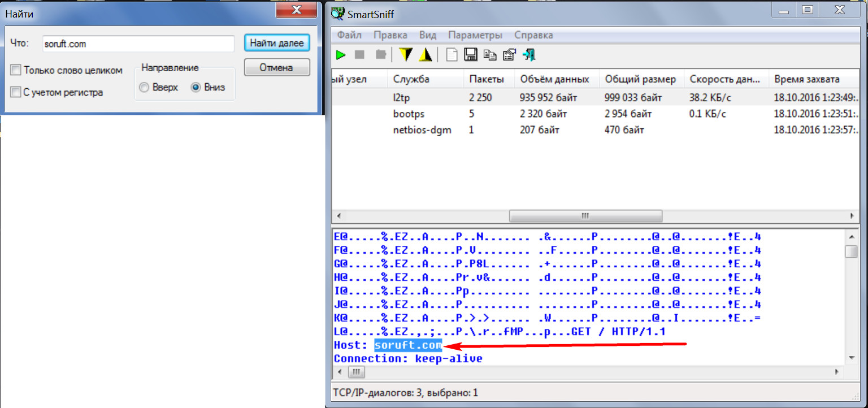Click the 'Что' search text field

(x=138, y=44)
